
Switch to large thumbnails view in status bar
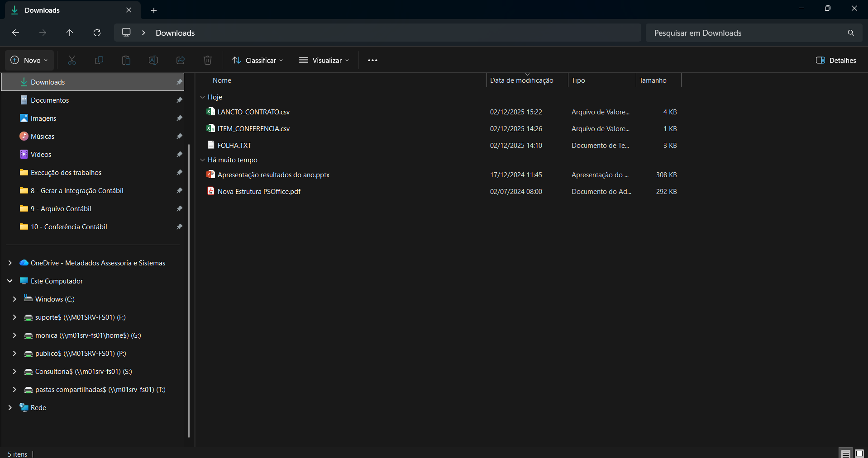(859, 453)
